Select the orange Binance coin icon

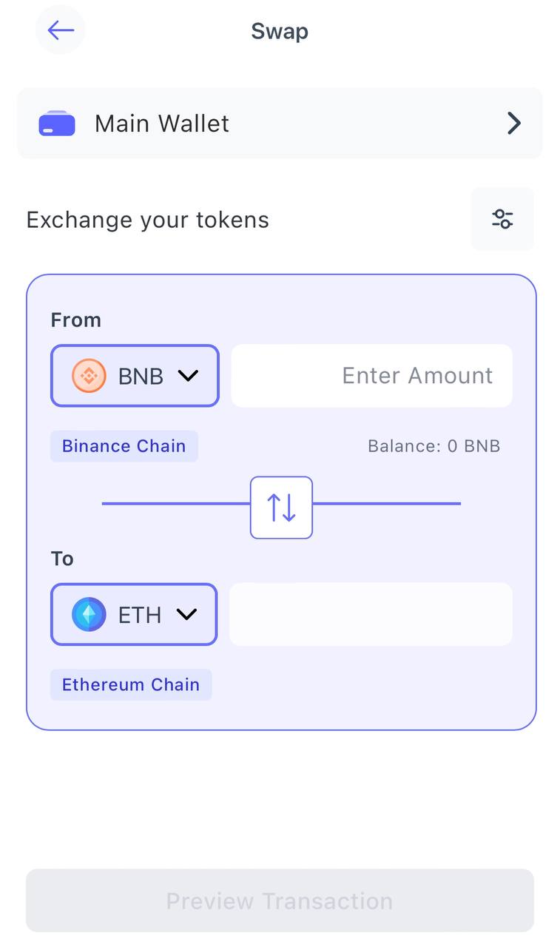[89, 376]
